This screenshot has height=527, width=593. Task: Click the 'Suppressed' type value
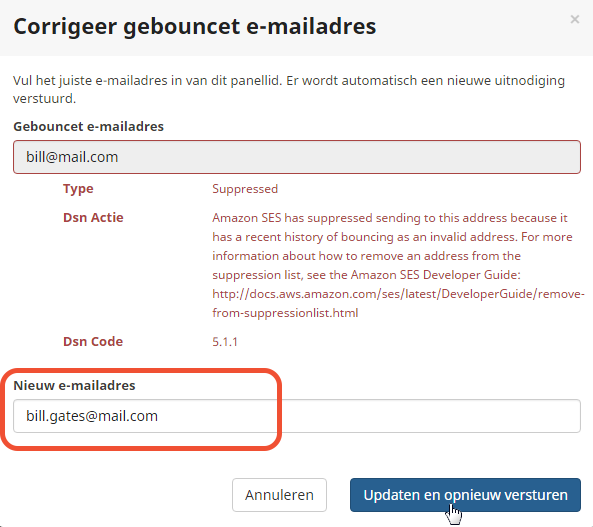tap(245, 189)
